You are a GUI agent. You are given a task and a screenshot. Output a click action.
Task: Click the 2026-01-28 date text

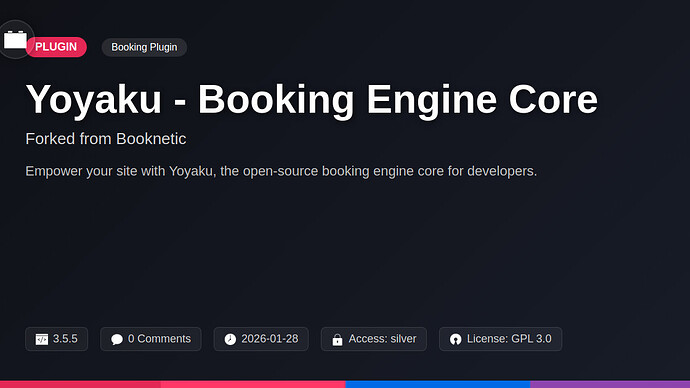(270, 339)
